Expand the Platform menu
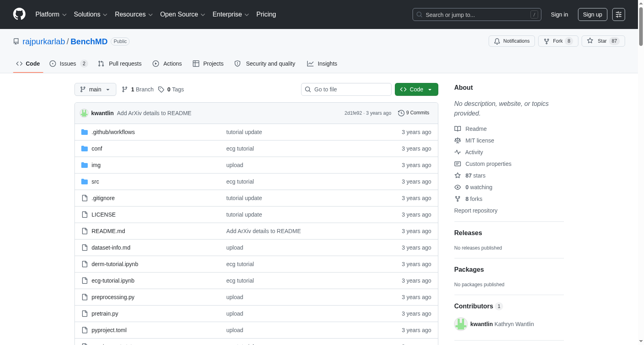 click(x=51, y=14)
